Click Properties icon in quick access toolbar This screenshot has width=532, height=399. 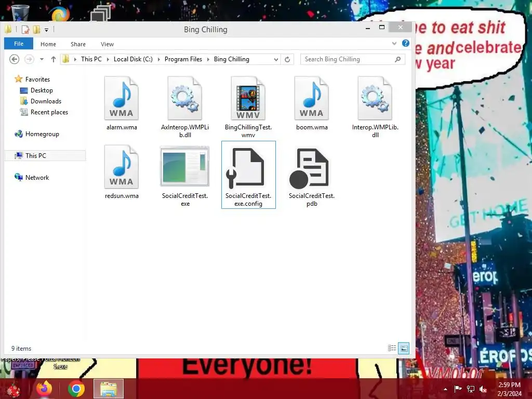point(25,30)
